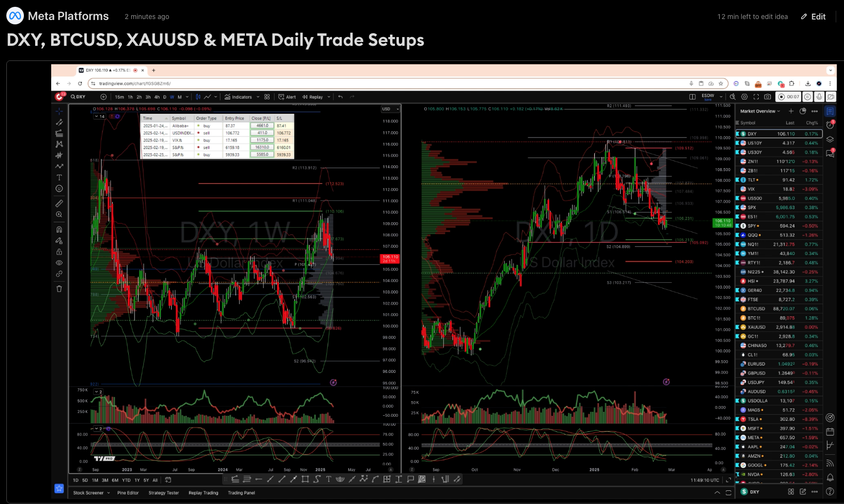844x504 pixels.
Task: Open the USD currency dropdown on chart
Action: (x=391, y=109)
